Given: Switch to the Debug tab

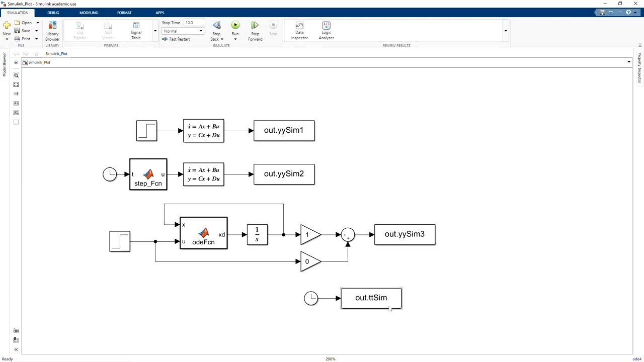Looking at the screenshot, I should coord(53,13).
